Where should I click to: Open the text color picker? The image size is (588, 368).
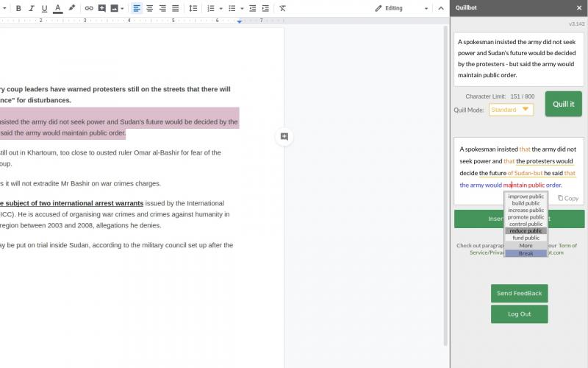[x=58, y=8]
